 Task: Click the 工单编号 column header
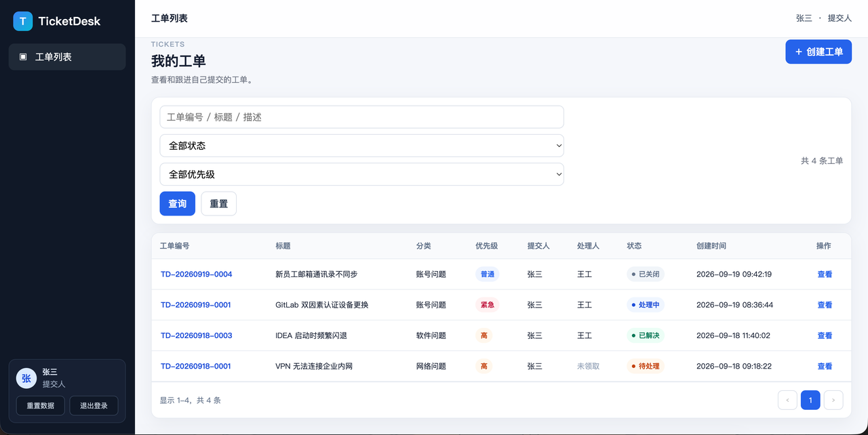point(175,246)
